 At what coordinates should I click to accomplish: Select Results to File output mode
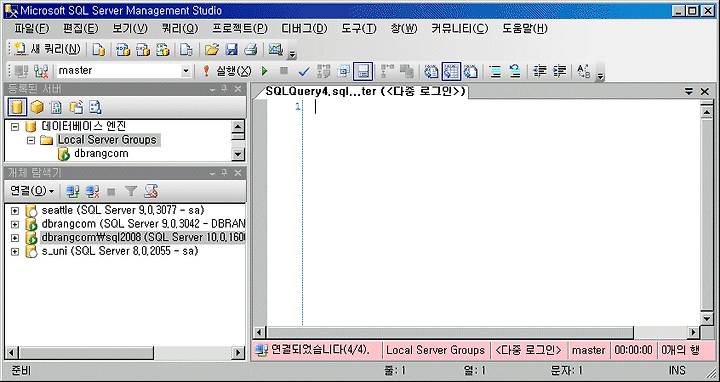point(471,71)
